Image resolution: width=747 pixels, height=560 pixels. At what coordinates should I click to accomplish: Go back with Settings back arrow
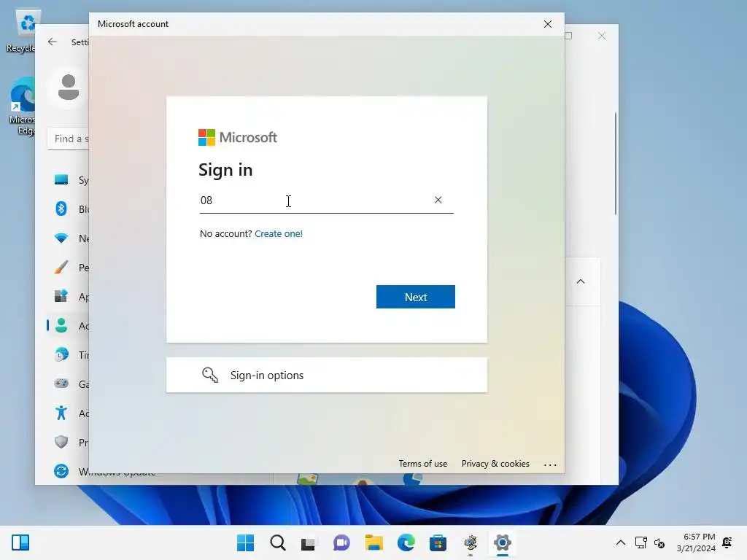(x=53, y=42)
